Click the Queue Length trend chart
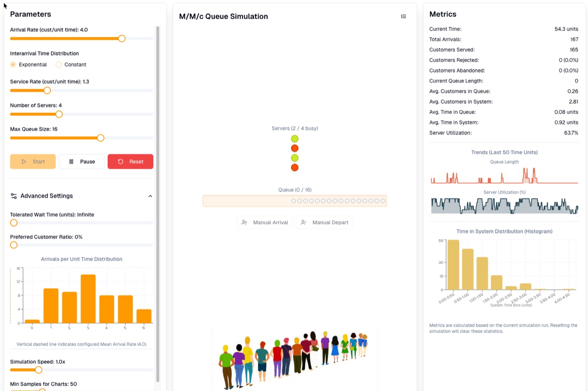Screen dimensions: 588x391 click(504, 175)
